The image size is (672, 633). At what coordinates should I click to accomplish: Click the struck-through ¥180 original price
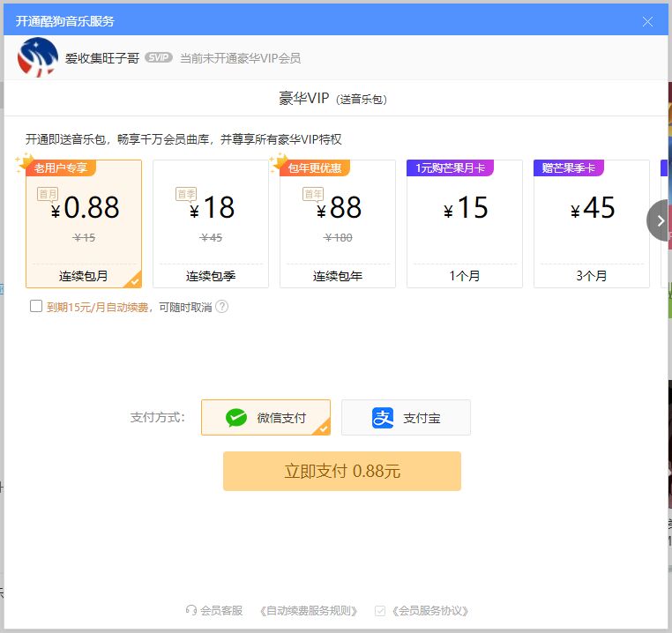[x=338, y=237]
